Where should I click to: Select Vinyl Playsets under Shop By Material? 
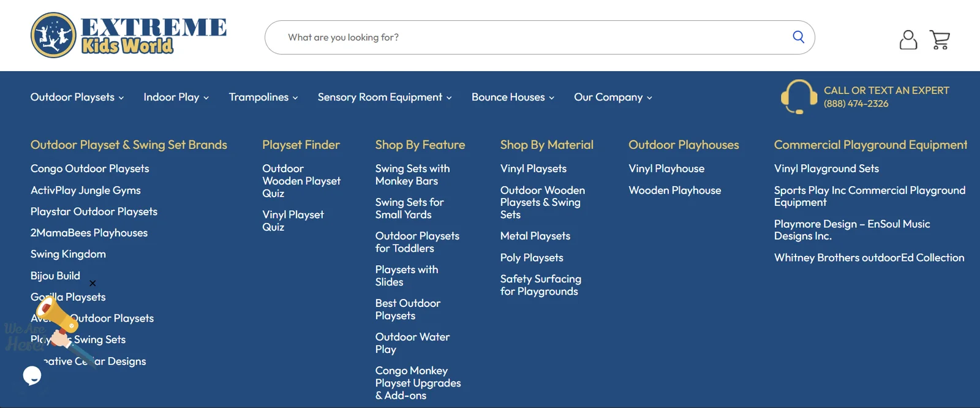pyautogui.click(x=533, y=168)
